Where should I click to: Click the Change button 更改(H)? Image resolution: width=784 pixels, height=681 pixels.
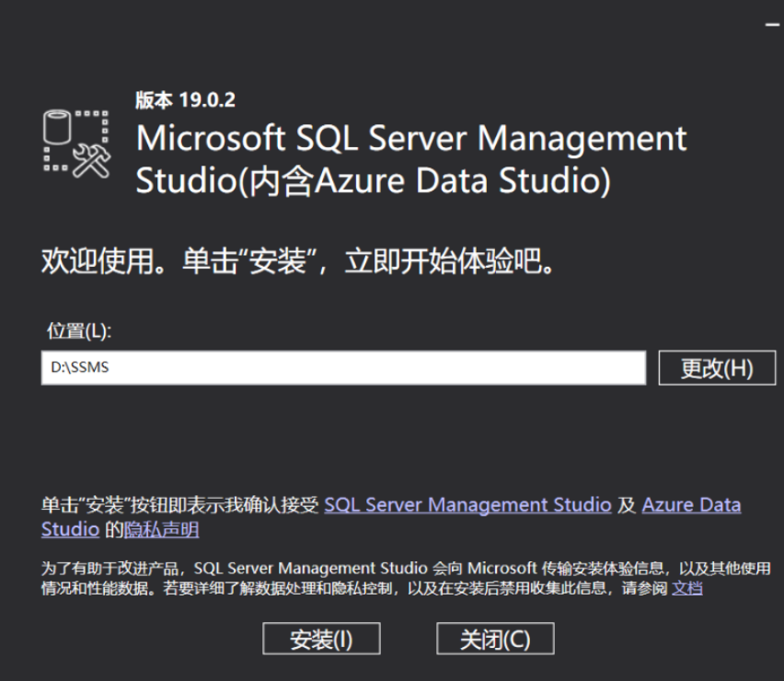tap(717, 368)
